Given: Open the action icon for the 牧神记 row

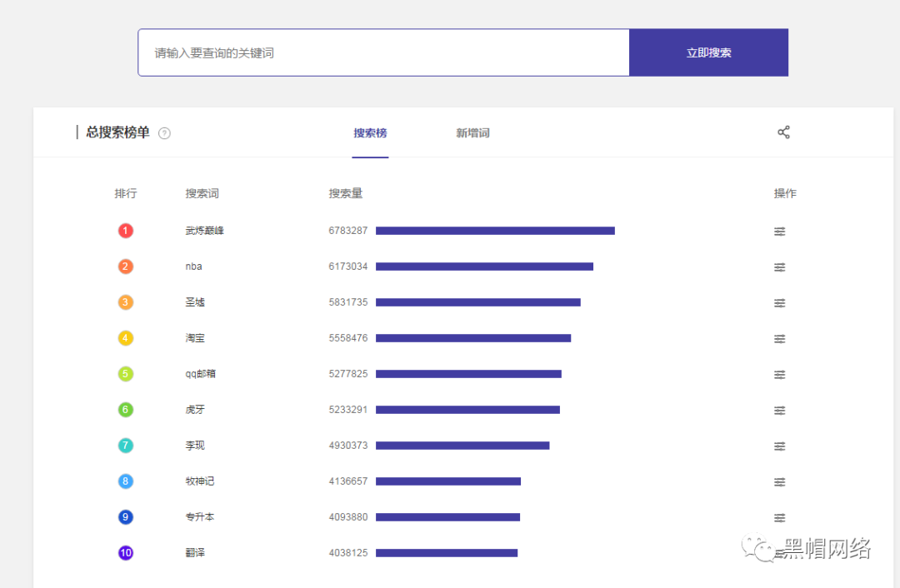Looking at the screenshot, I should tap(779, 482).
